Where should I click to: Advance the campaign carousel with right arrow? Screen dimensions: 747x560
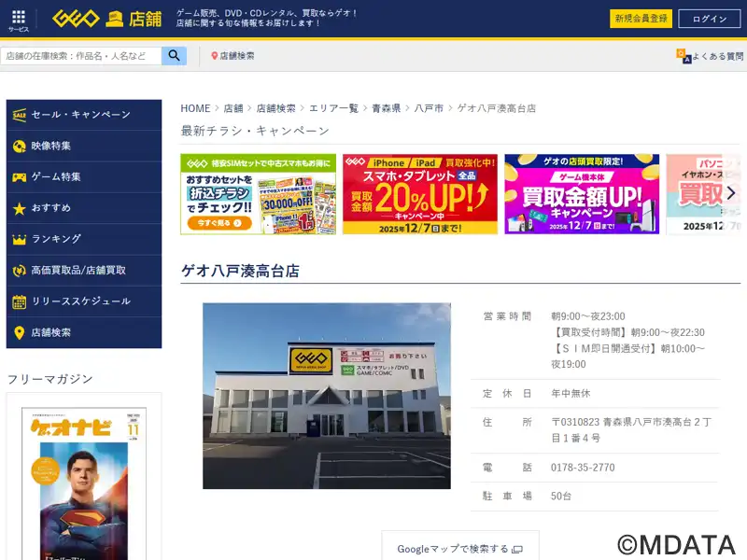click(x=731, y=193)
